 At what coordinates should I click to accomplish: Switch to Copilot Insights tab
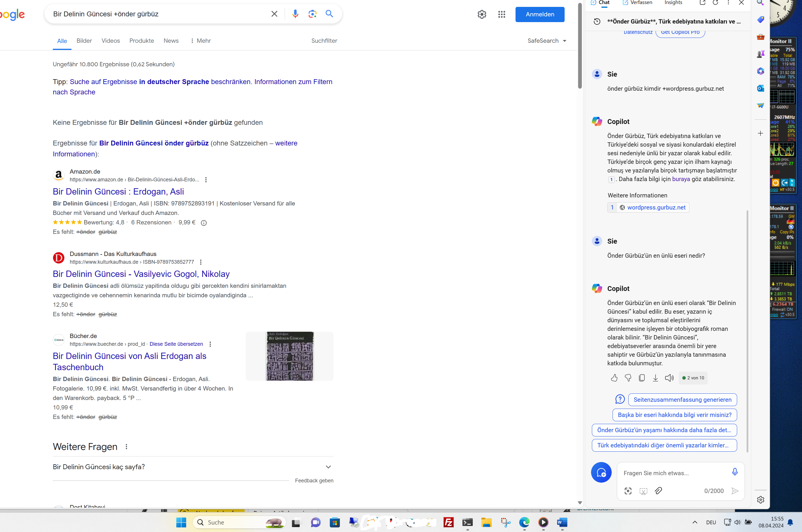pos(673,3)
